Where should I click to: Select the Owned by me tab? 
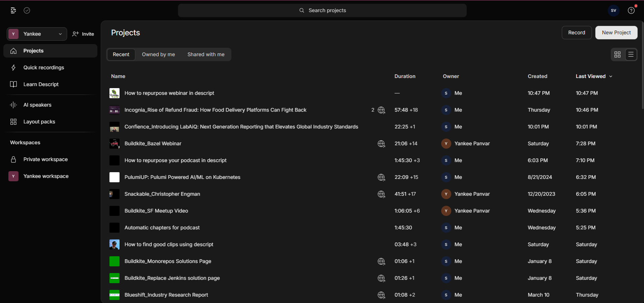pos(158,54)
